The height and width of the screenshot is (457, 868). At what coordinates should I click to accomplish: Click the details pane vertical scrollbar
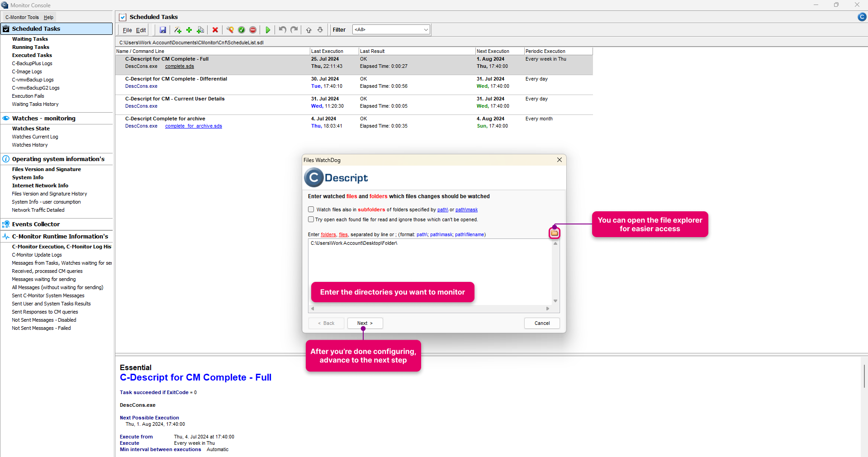(x=864, y=376)
